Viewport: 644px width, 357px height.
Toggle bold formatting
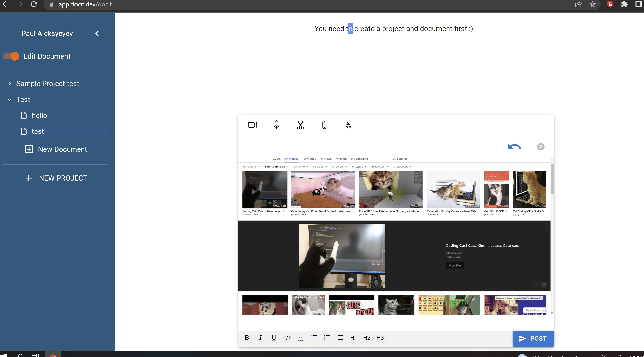point(247,337)
